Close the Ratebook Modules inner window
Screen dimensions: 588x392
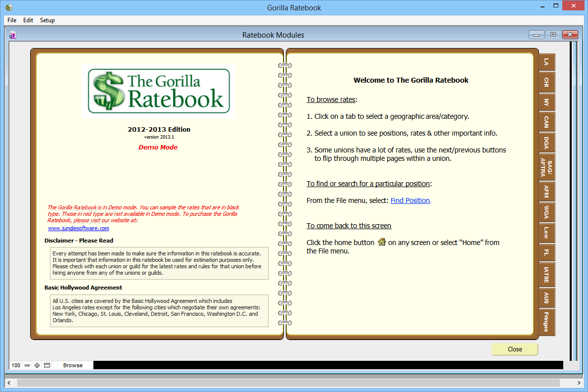coord(570,35)
